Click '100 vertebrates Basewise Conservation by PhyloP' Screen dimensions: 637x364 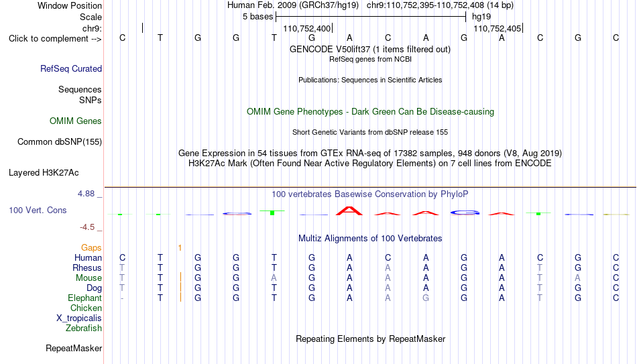pos(370,194)
